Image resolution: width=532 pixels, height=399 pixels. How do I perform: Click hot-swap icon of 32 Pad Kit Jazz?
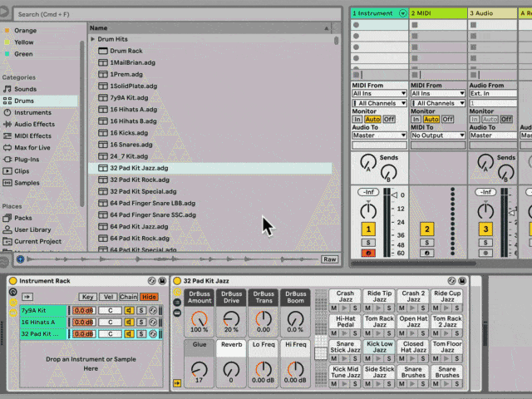451,281
